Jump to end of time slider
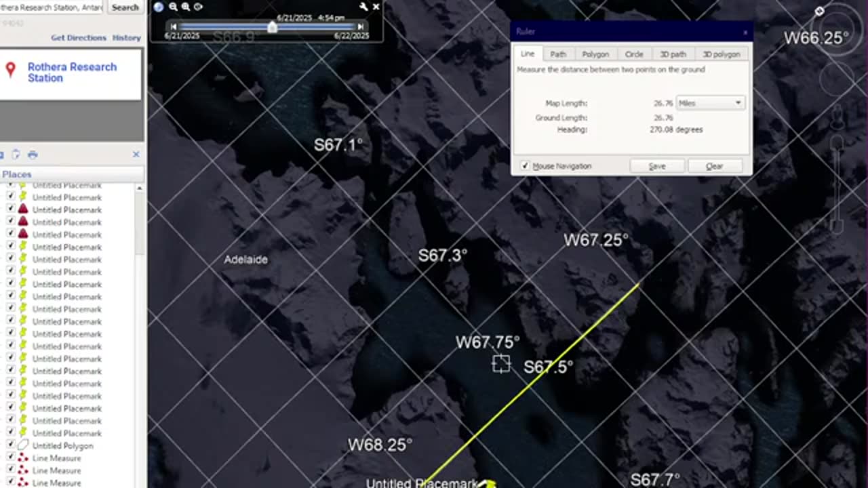Image resolution: width=868 pixels, height=488 pixels. 361,26
